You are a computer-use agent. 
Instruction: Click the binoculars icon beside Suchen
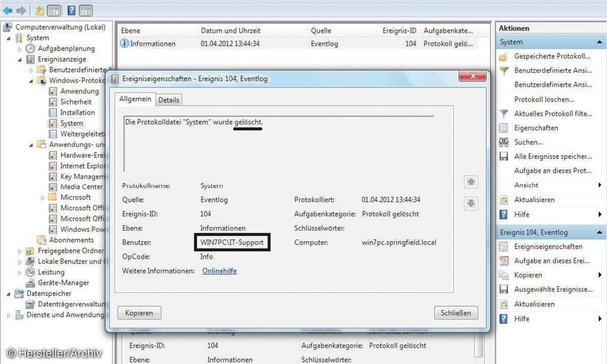(x=504, y=142)
